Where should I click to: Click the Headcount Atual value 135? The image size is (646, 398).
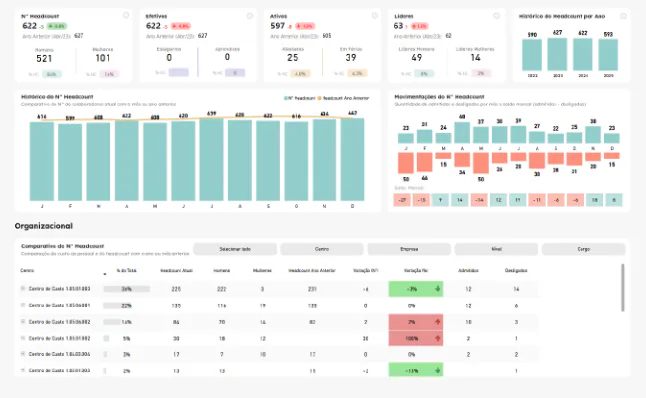[x=176, y=306]
